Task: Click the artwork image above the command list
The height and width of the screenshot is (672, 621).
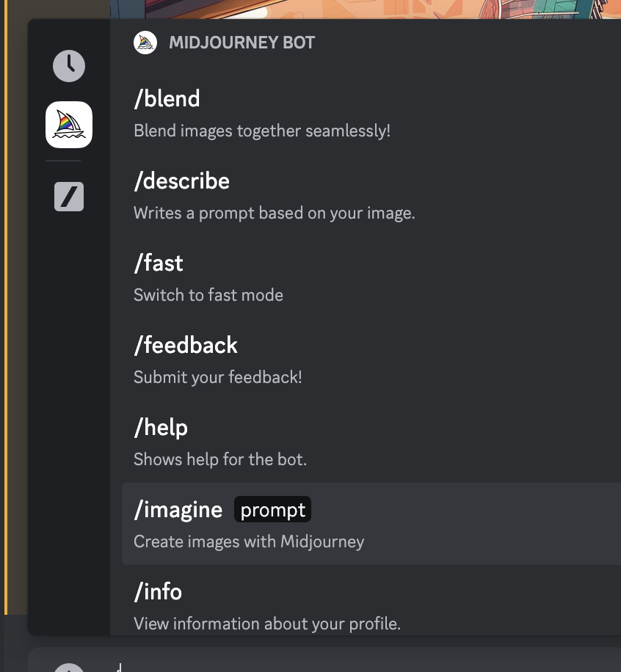Action: 366,9
